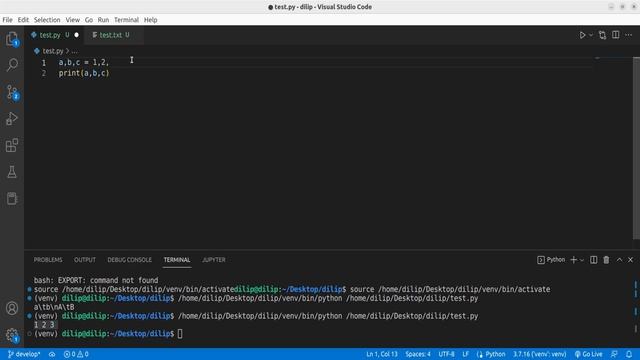Screen dimensions: 640x360
Task: Open the Explorer view in activity bar
Action: tap(12, 39)
